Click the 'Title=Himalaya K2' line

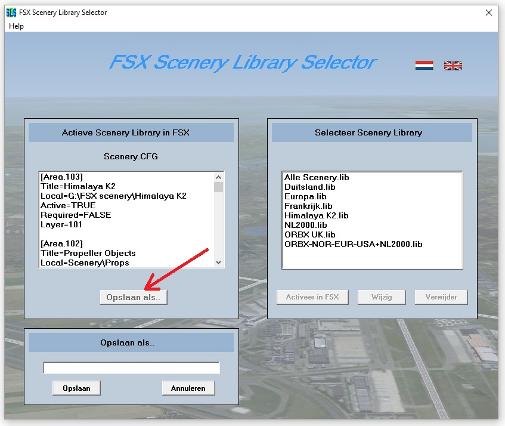coord(78,186)
